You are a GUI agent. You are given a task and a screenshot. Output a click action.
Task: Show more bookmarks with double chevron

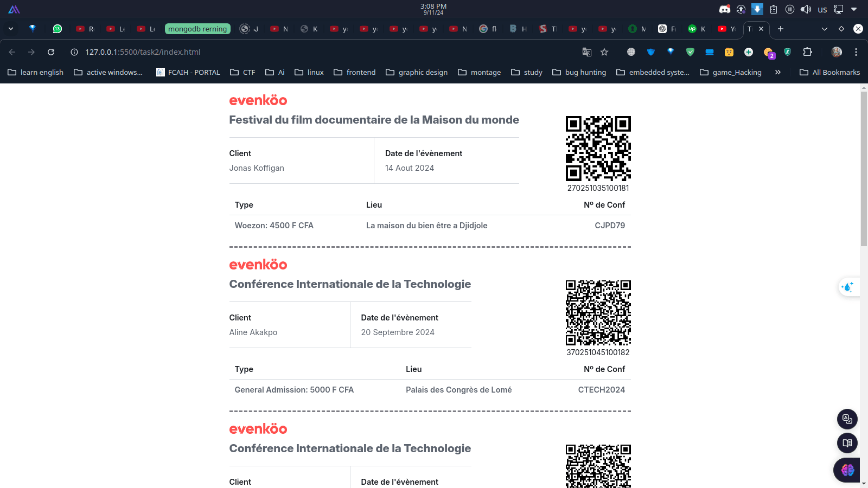[x=777, y=72]
